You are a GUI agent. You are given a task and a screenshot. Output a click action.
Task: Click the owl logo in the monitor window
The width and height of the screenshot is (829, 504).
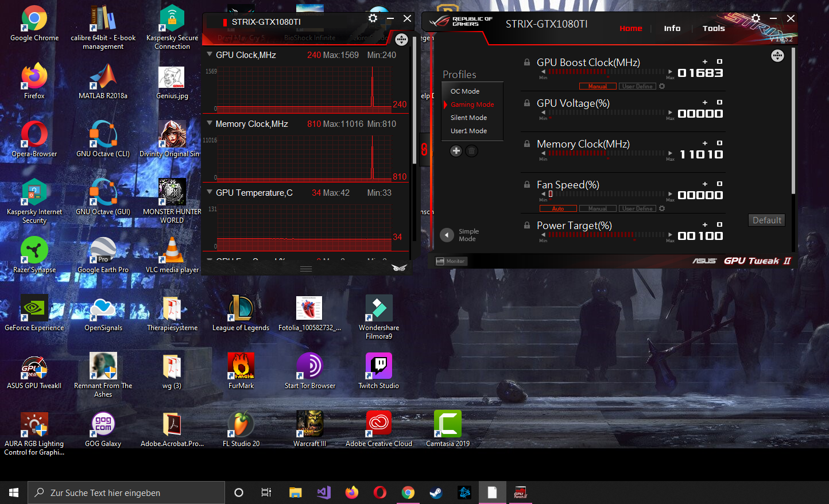(400, 267)
